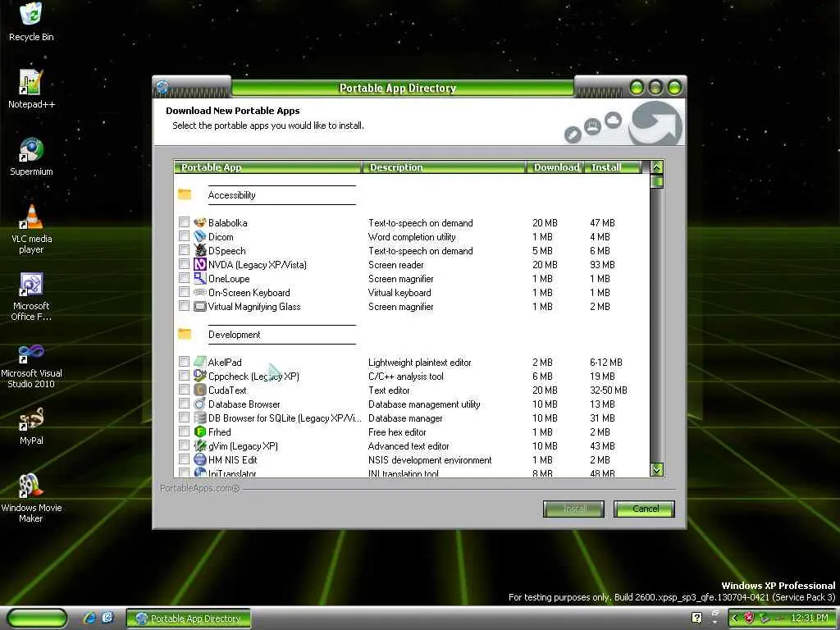Click the HM NIS Edit app icon
This screenshot has width=840, height=630.
[200, 459]
